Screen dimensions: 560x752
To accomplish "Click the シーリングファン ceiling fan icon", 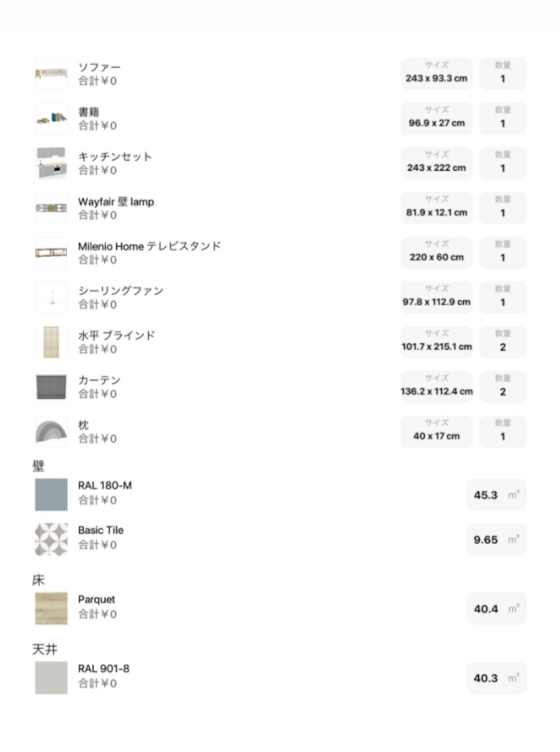I will [x=51, y=297].
